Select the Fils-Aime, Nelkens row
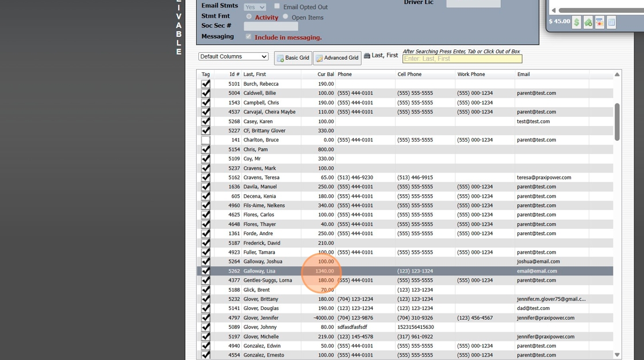 405,205
